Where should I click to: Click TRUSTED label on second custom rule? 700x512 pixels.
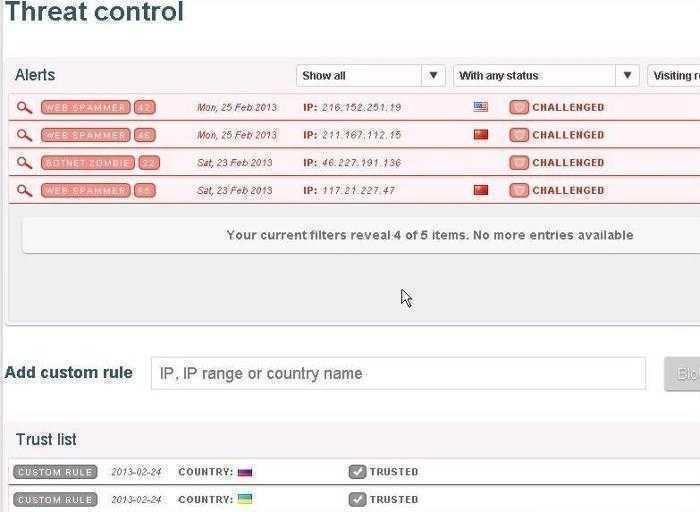pos(394,500)
